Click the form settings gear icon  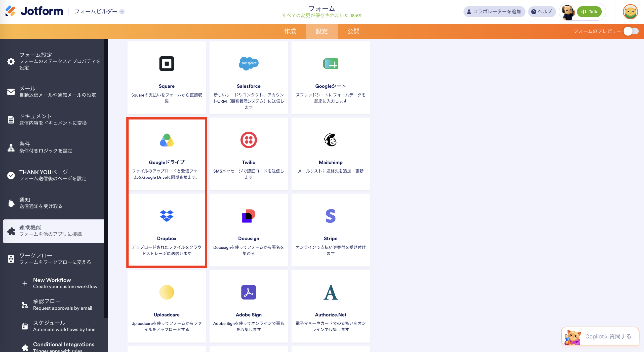(11, 61)
